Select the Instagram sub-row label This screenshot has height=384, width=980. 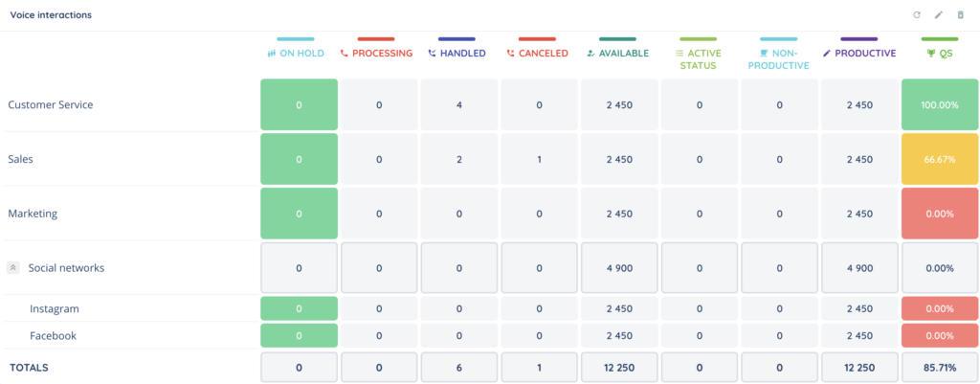[x=54, y=309]
